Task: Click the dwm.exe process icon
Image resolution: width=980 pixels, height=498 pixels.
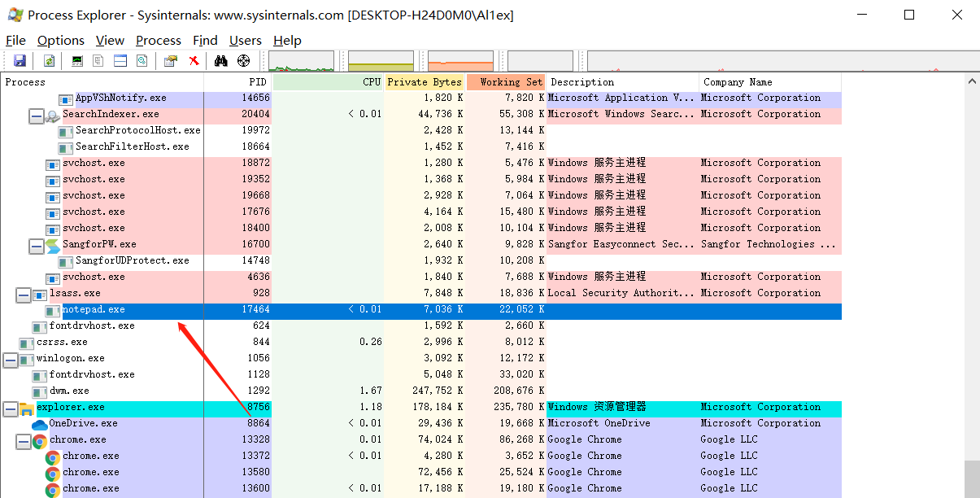Action: point(40,391)
